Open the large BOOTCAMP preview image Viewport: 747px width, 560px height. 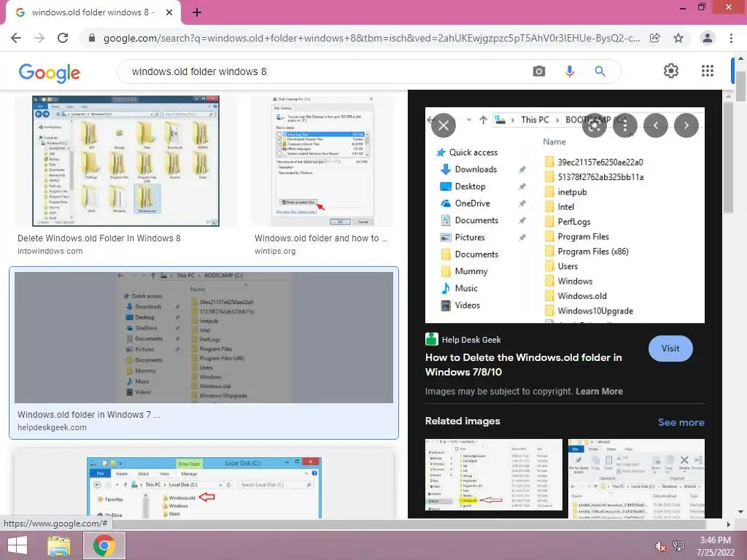point(565,215)
